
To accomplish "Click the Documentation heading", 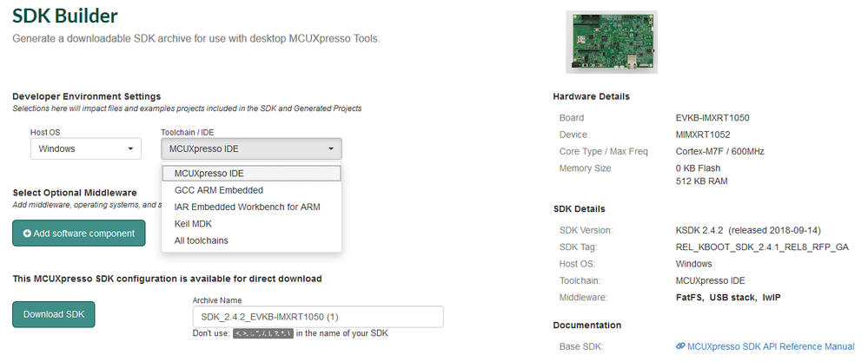I will click(x=587, y=325).
